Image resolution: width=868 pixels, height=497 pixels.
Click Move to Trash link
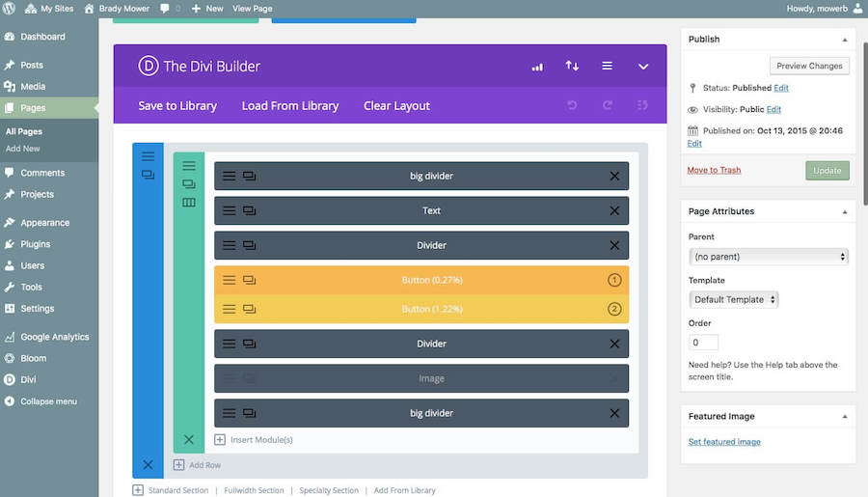point(714,170)
